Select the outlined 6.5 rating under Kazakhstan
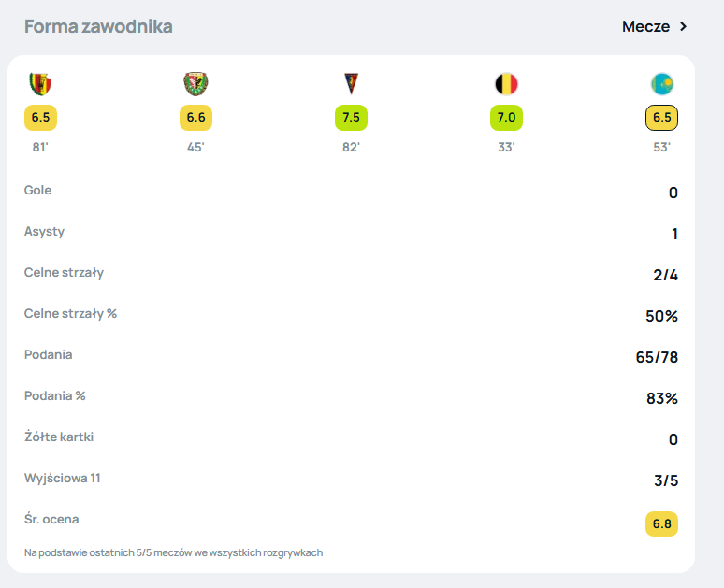 661,118
